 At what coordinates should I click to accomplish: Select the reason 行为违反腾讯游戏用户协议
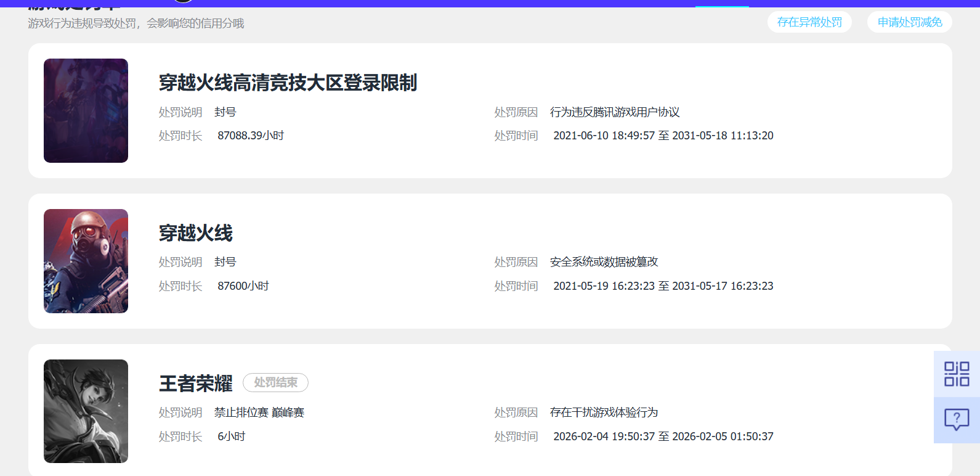click(x=615, y=112)
